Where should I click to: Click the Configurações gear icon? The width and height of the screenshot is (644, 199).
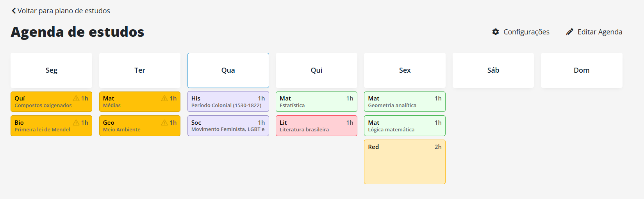tap(496, 32)
